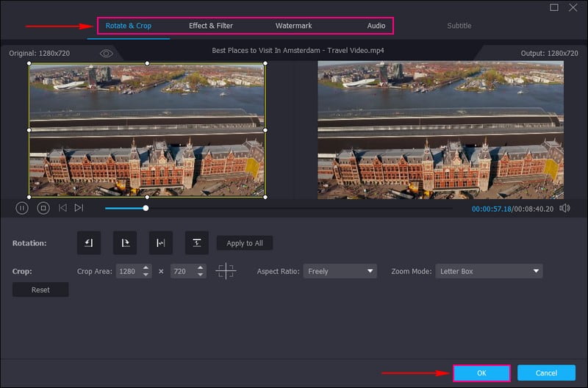Click the crop height input field

(x=179, y=271)
